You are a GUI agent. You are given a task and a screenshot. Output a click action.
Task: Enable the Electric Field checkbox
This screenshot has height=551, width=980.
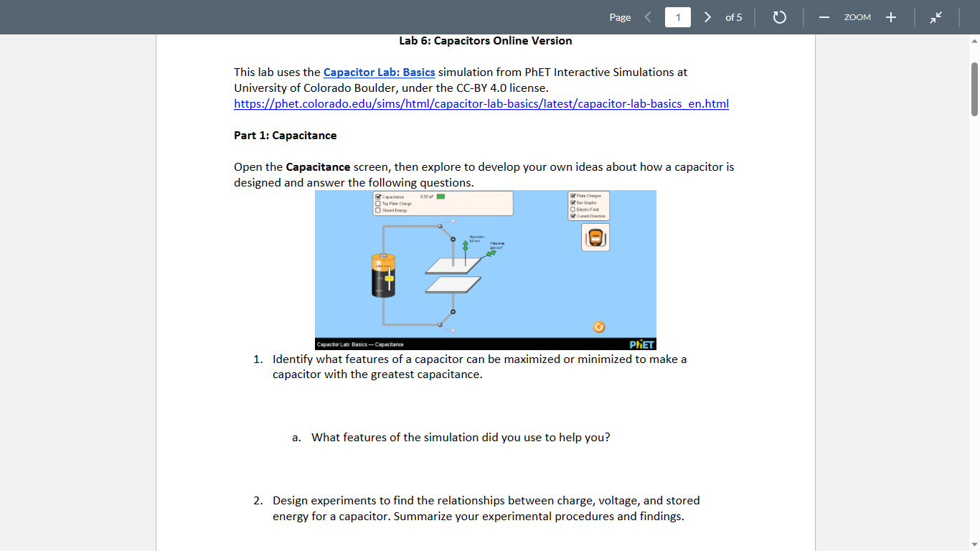pyautogui.click(x=573, y=209)
